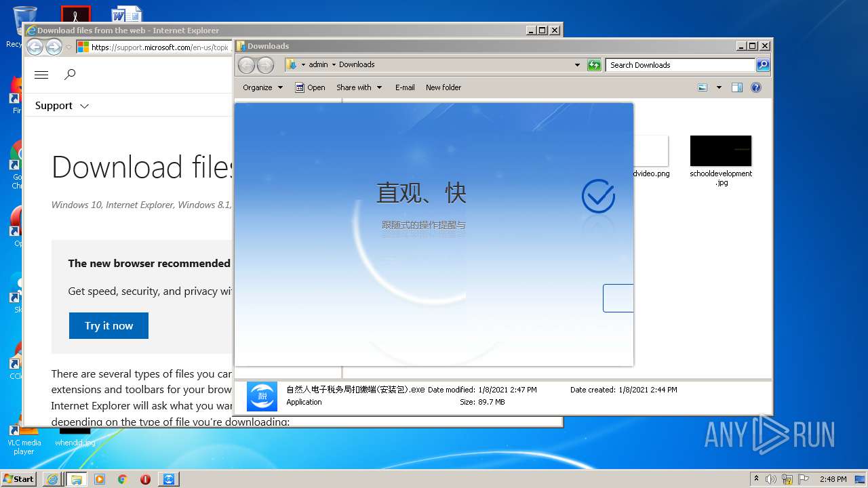The width and height of the screenshot is (868, 488).
Task: Click the Forward button in Internet Explorer
Action: 54,47
